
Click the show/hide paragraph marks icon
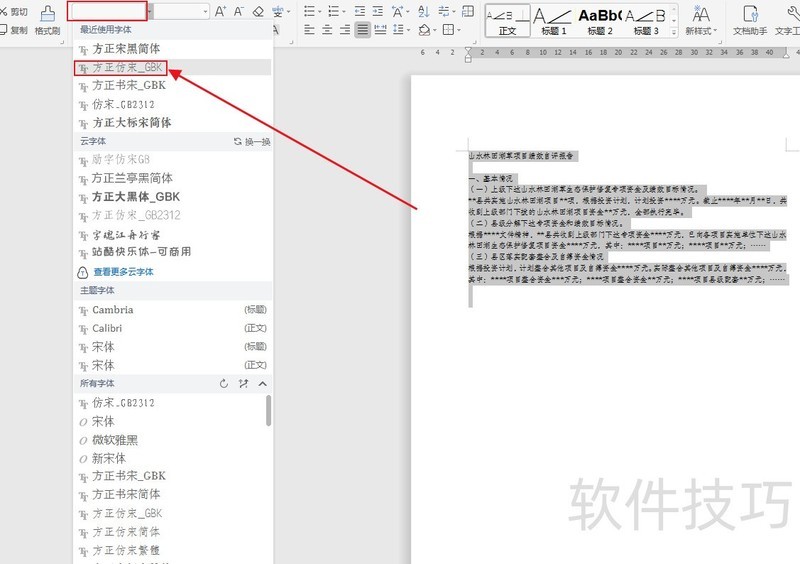444,11
